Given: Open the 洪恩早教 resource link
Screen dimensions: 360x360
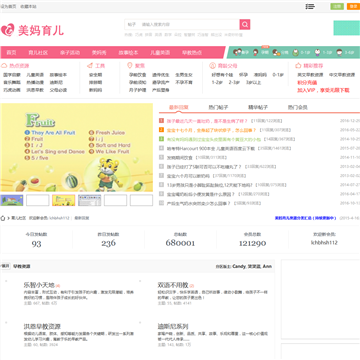Looking at the screenshot, I should point(35,90).
